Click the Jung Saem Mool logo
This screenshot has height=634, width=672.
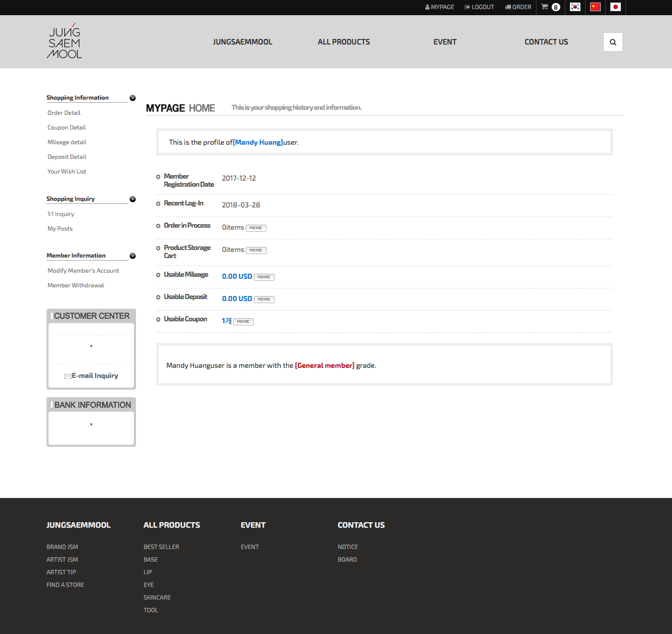(64, 41)
